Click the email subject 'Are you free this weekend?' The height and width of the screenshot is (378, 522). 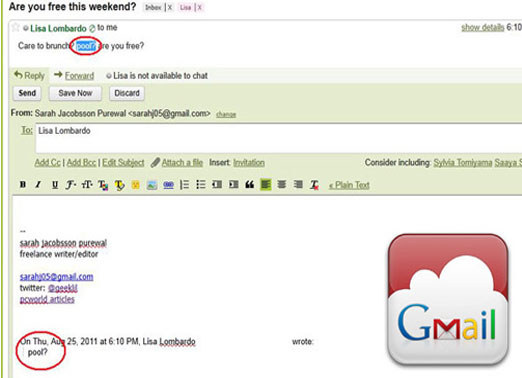[72, 6]
